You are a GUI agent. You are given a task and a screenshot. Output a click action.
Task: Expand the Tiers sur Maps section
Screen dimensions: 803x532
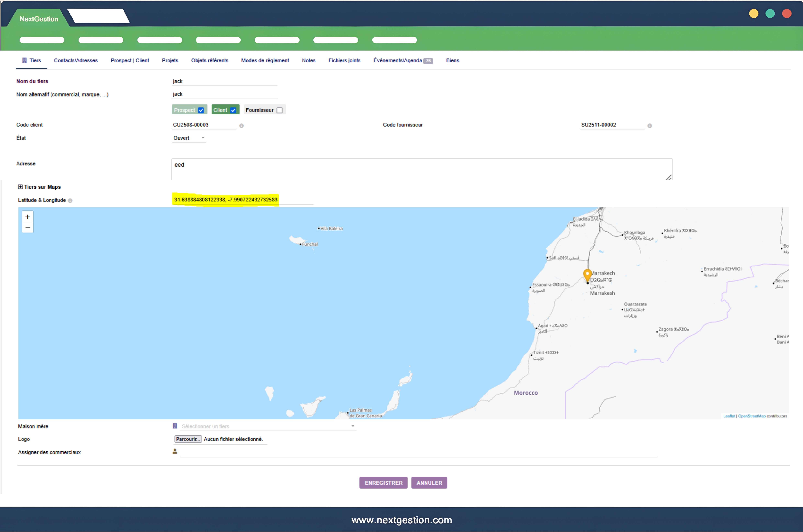pos(20,187)
